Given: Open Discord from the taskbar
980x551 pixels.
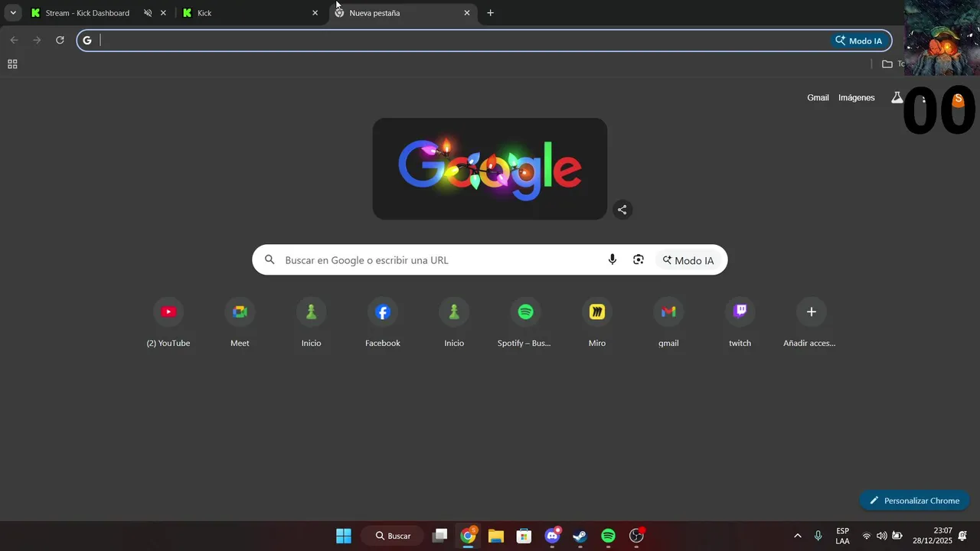Looking at the screenshot, I should point(552,536).
